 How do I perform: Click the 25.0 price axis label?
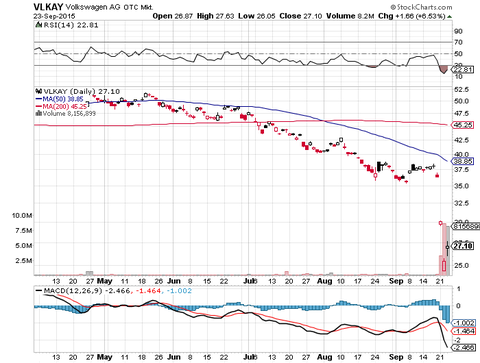[x=461, y=266]
